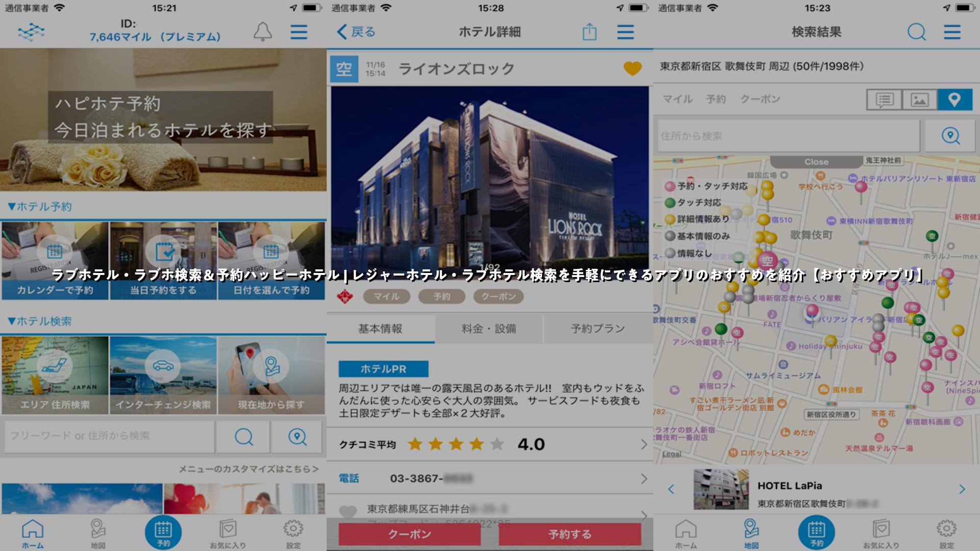Open エリア 住所検索 tile

point(55,375)
